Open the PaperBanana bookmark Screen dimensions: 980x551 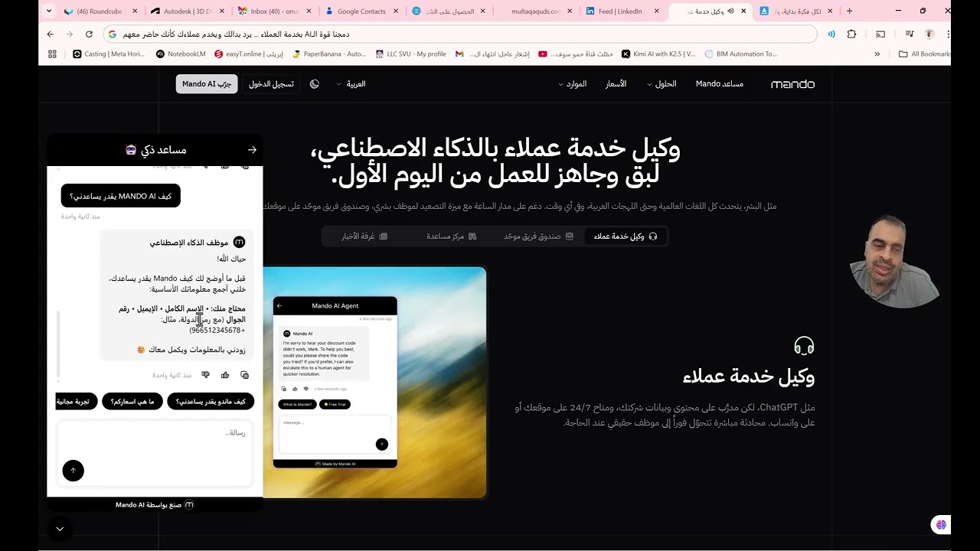click(x=329, y=54)
